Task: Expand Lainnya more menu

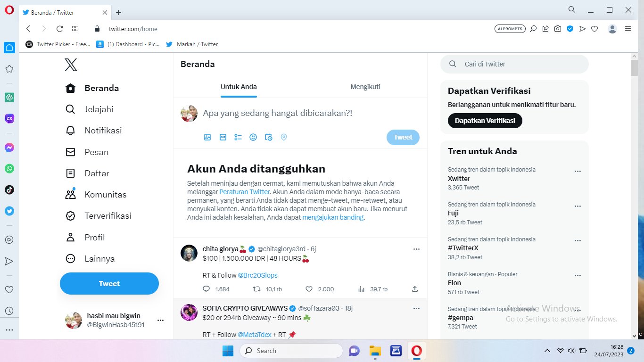Action: click(90, 259)
